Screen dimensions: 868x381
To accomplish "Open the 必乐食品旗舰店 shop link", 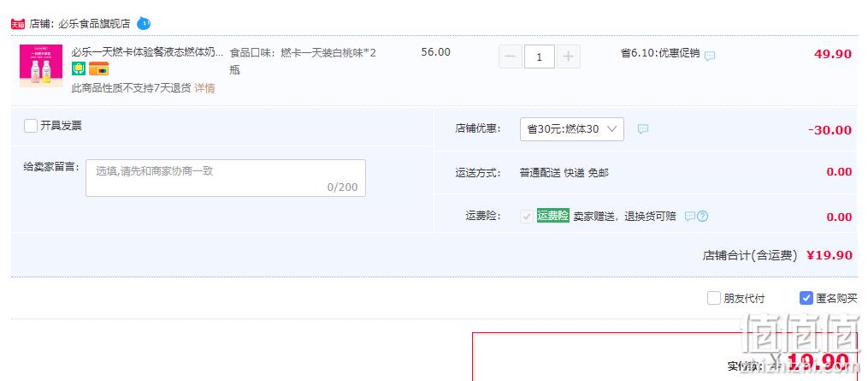I will tap(94, 24).
